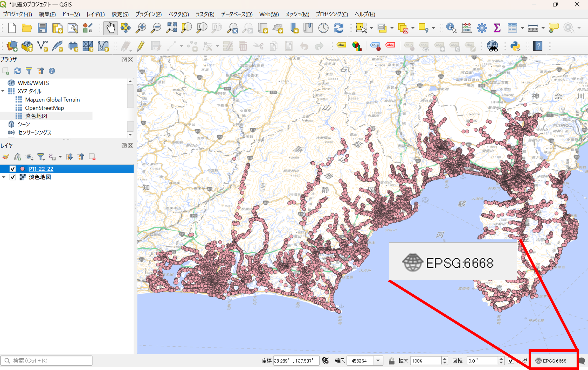Viewport: 588px width, 370px height.
Task: Toggle visibility of P11-22_22 layer
Action: coord(12,169)
